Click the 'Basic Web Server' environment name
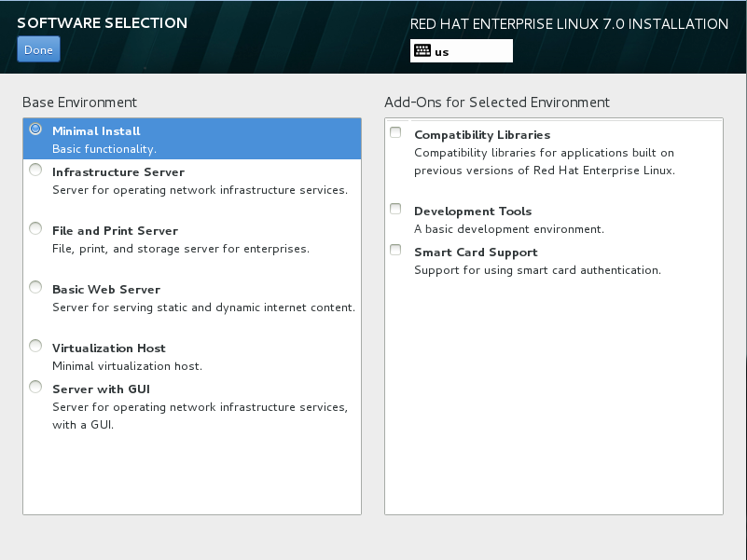This screenshot has width=747, height=560. point(106,290)
